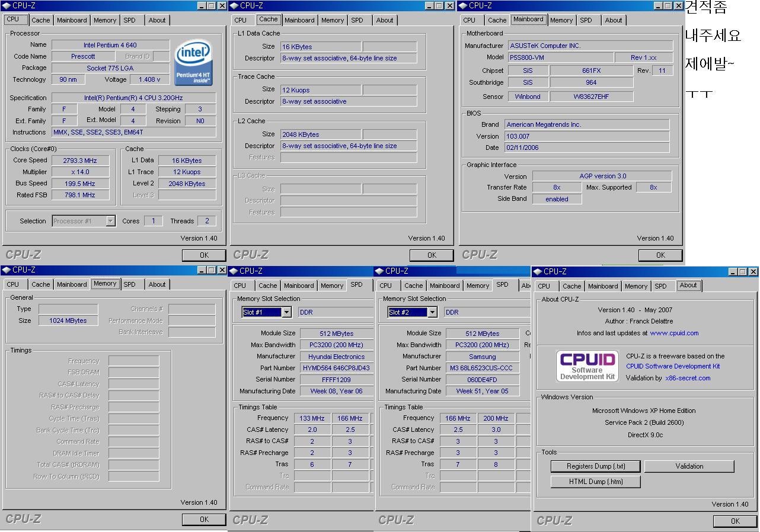Click the CPUID Software Development Kit logo
Image resolution: width=760 pixels, height=532 pixels.
[x=587, y=366]
